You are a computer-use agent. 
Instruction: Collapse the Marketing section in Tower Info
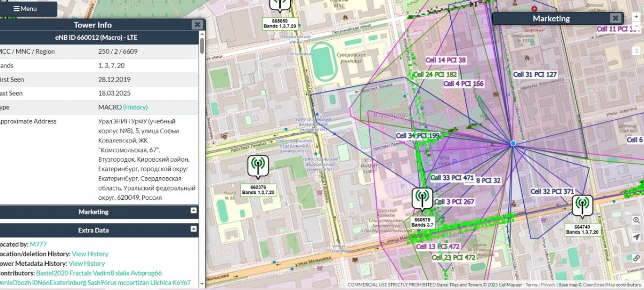(x=194, y=211)
